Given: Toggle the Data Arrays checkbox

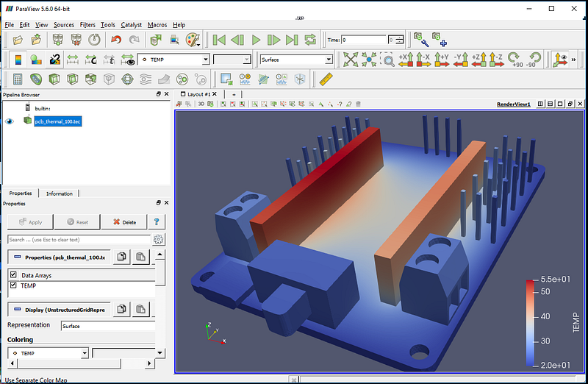Looking at the screenshot, I should [13, 275].
